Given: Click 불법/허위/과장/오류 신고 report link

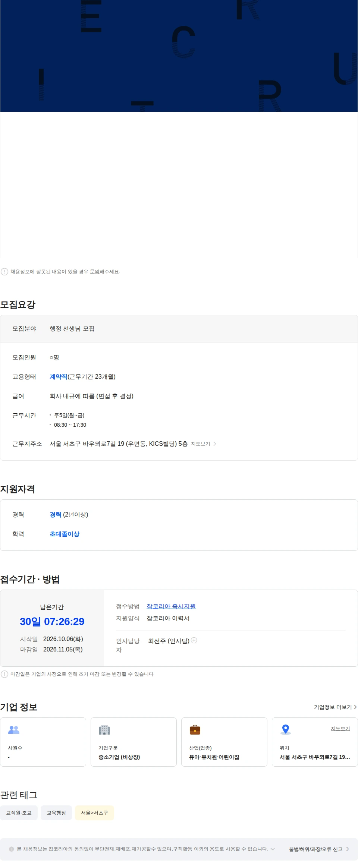Looking at the screenshot, I should (315, 849).
